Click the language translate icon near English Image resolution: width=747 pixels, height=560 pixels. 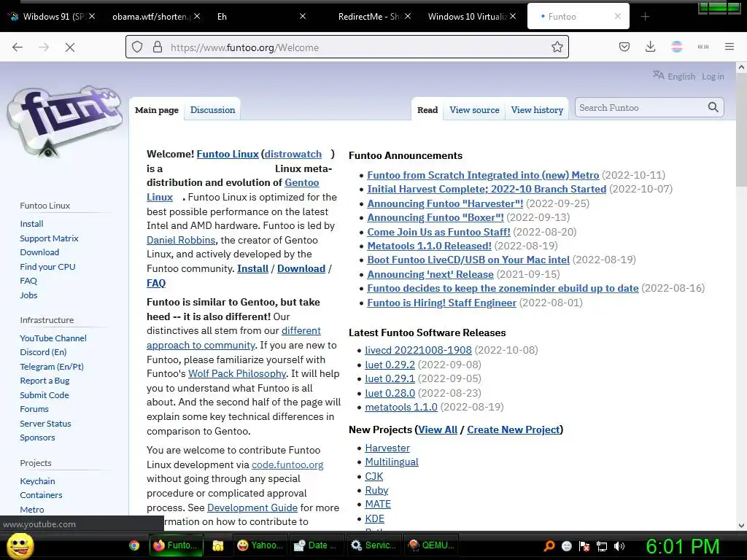(x=659, y=75)
